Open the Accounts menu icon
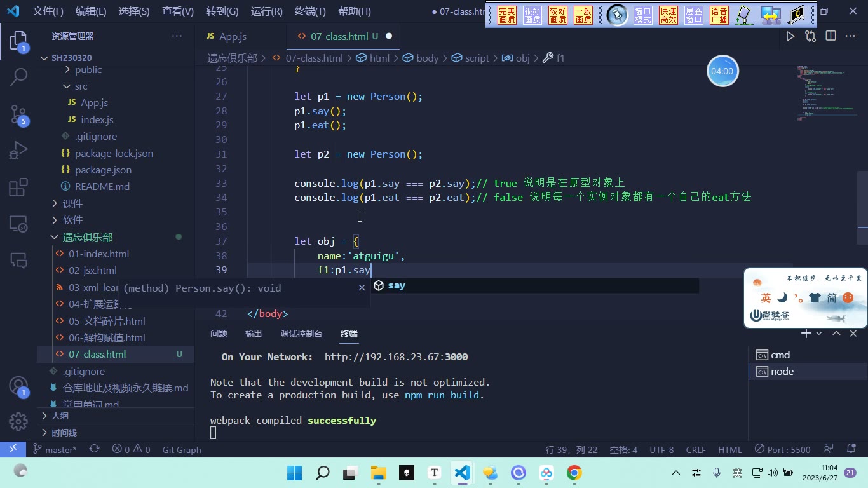The width and height of the screenshot is (868, 488). tap(18, 386)
